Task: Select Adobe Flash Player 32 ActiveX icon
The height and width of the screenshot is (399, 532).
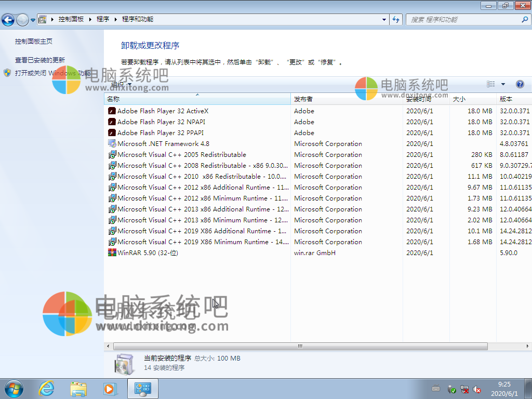Action: click(112, 111)
